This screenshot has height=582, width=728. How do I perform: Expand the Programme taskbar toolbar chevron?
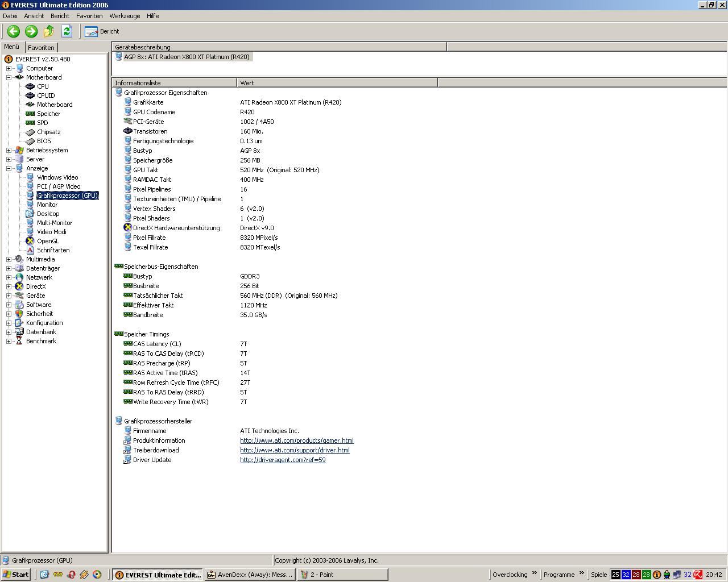[x=582, y=573]
